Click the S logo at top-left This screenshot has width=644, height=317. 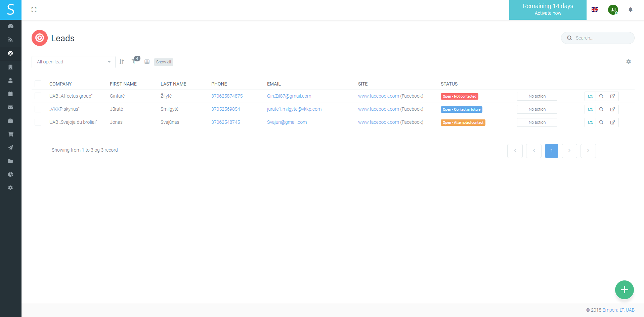click(x=11, y=10)
